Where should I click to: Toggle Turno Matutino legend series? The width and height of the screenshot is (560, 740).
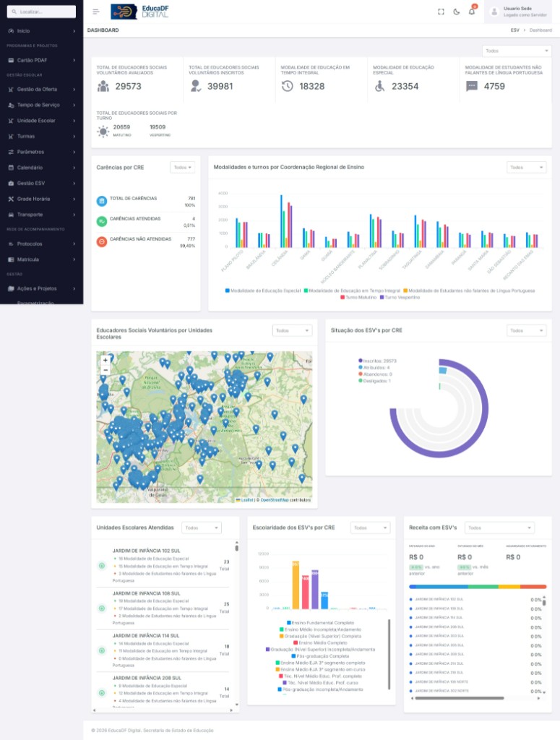tap(358, 297)
